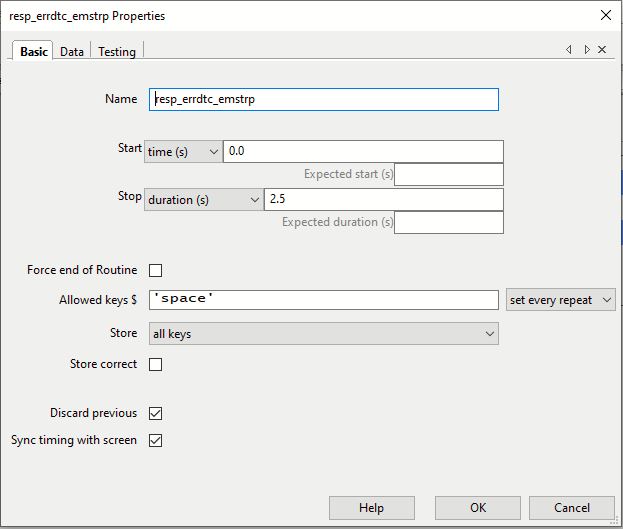Open Help for this component

coord(371,508)
